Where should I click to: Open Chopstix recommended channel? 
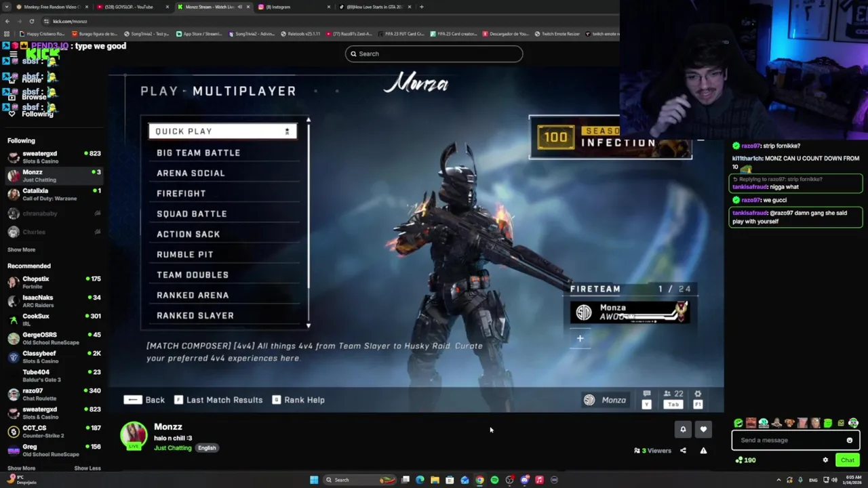click(x=54, y=283)
